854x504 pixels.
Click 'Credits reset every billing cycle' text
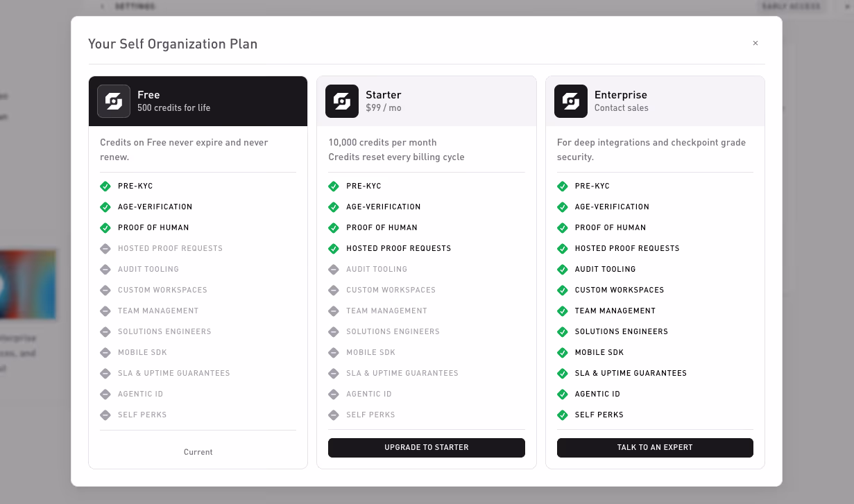[x=397, y=157]
